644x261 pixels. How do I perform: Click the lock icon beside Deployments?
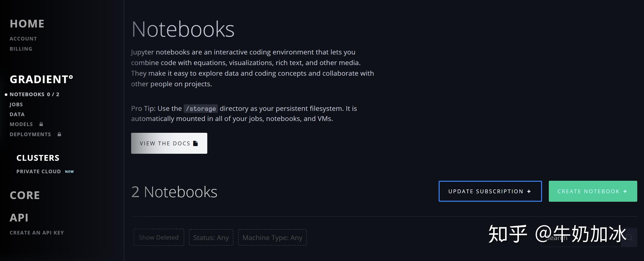[59, 134]
